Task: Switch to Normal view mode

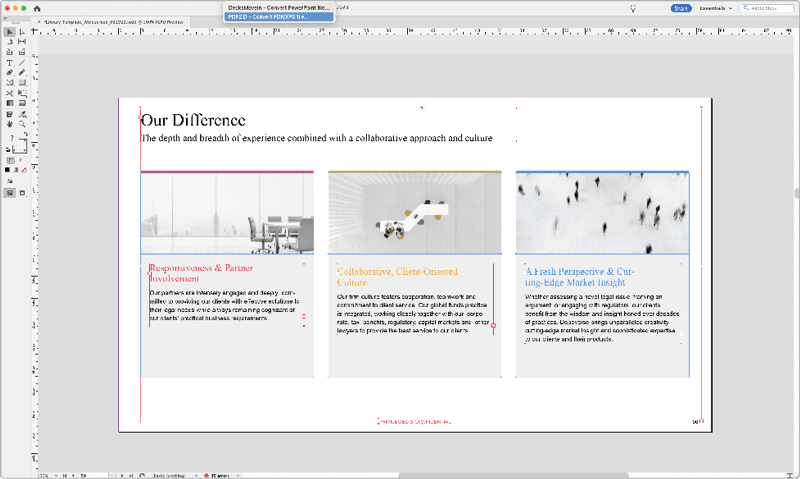Action: (x=9, y=193)
